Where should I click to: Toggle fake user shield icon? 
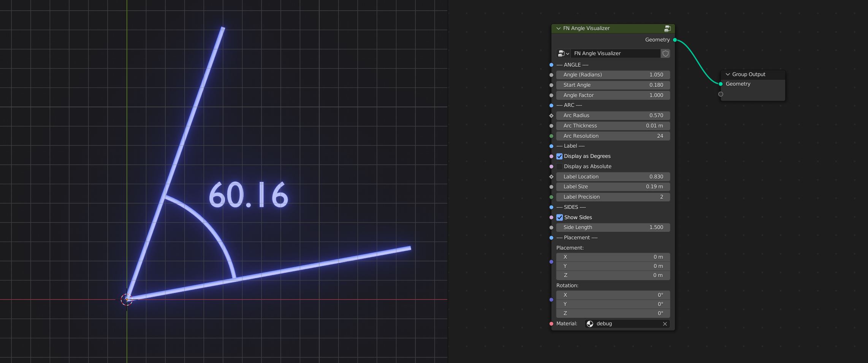pyautogui.click(x=665, y=54)
